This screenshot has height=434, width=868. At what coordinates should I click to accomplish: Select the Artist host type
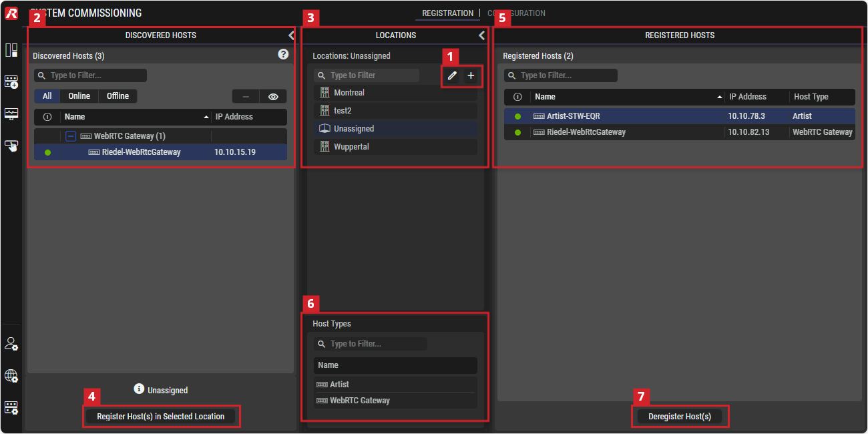point(396,385)
